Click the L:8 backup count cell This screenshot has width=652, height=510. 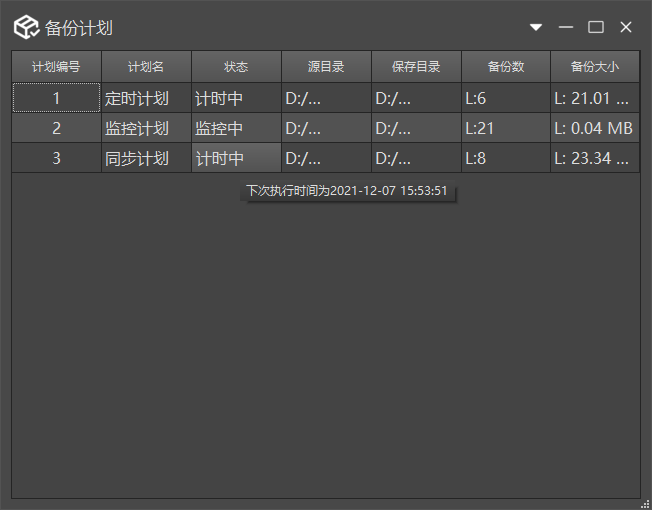click(506, 158)
